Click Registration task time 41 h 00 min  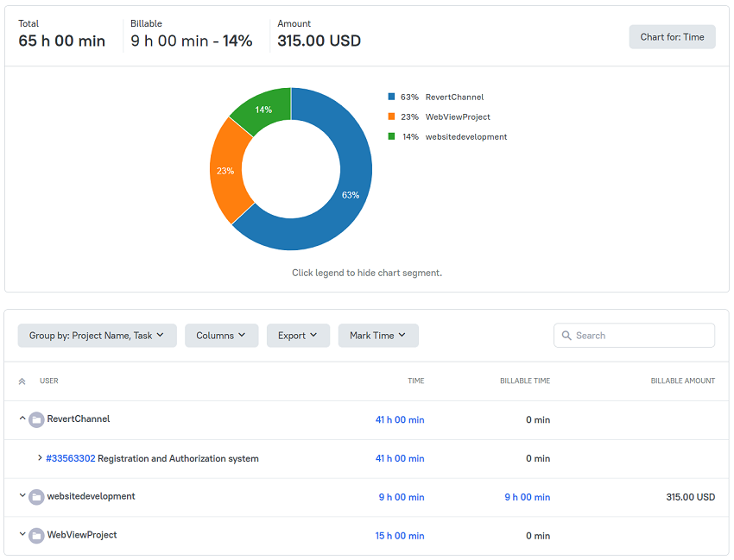tap(400, 458)
